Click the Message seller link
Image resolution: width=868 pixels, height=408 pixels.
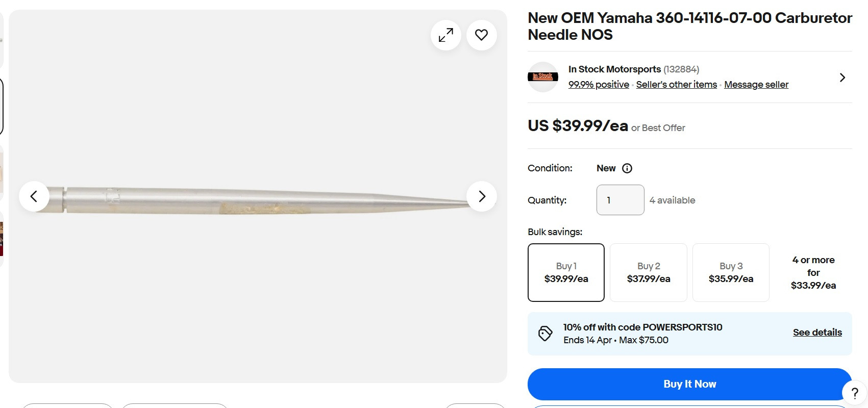(x=756, y=85)
